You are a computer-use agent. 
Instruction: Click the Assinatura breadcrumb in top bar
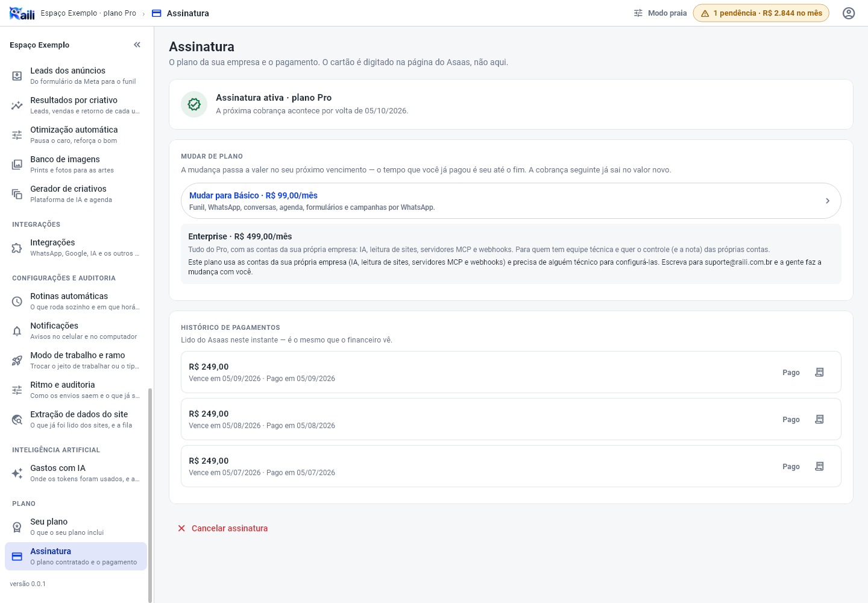[181, 13]
